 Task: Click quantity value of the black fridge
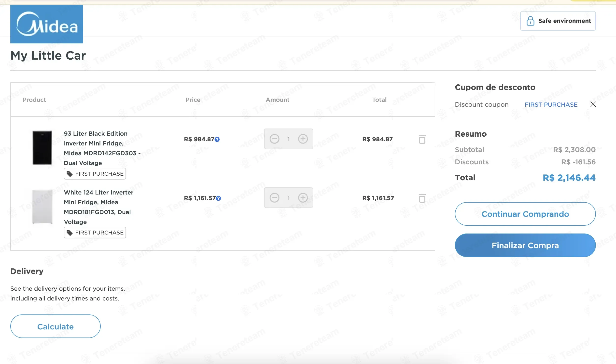289,139
